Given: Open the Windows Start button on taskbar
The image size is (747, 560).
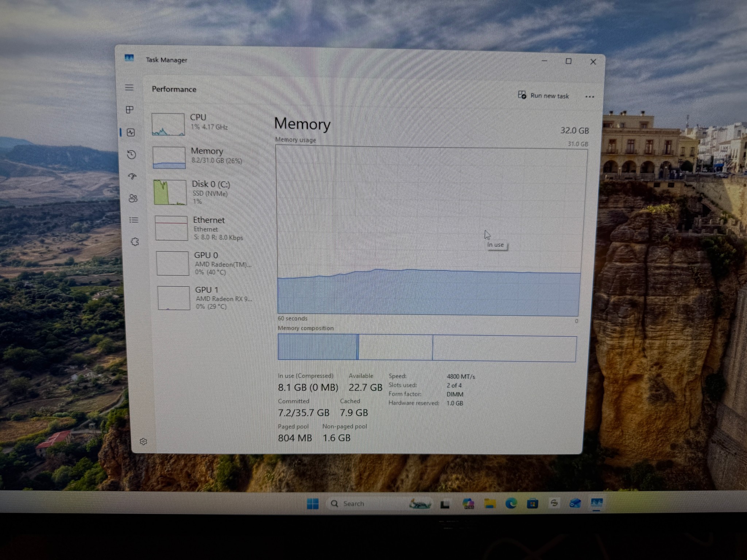Looking at the screenshot, I should [313, 504].
